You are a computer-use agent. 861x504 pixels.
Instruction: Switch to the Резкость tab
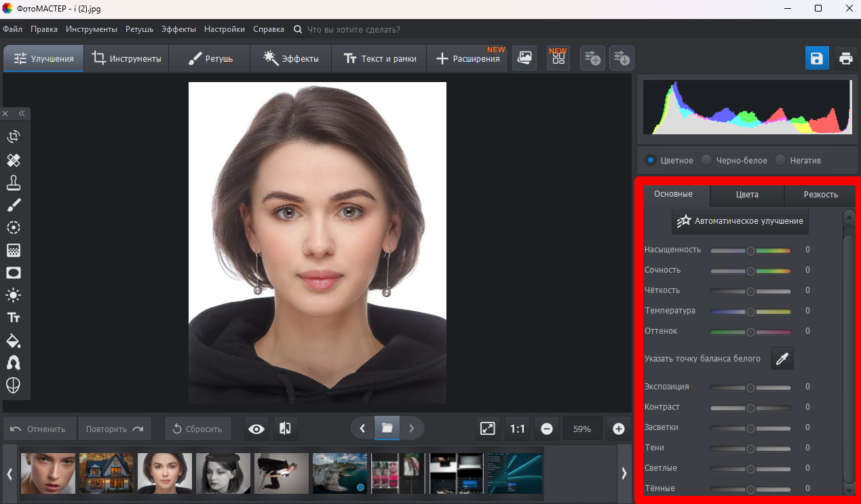coord(820,195)
